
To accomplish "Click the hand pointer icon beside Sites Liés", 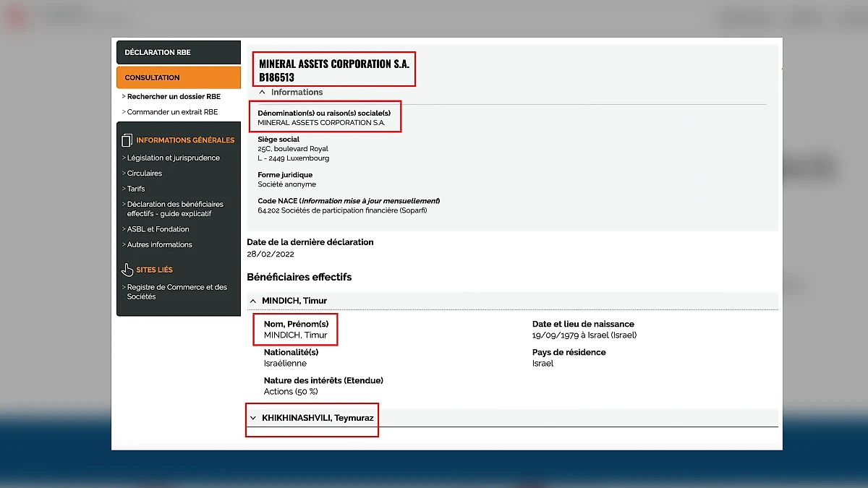I will [127, 270].
